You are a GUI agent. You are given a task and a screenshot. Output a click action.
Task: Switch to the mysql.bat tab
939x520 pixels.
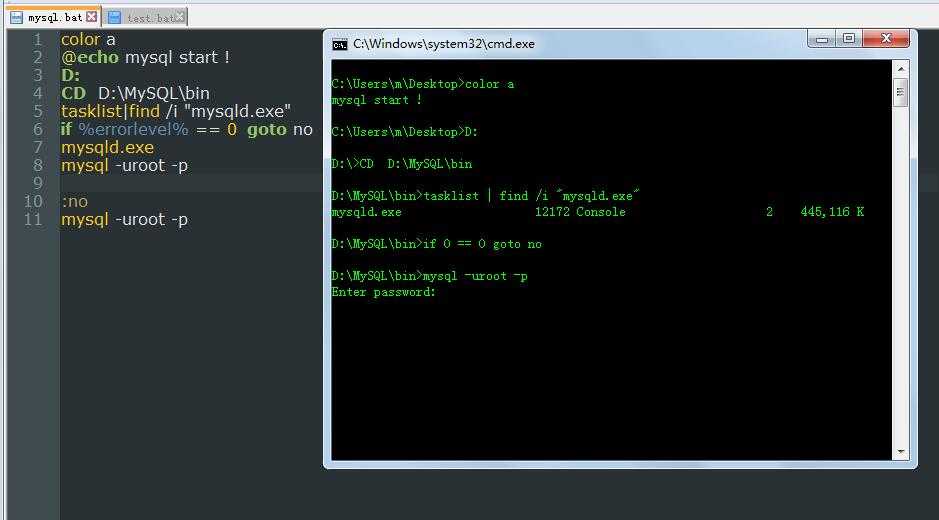pos(54,17)
